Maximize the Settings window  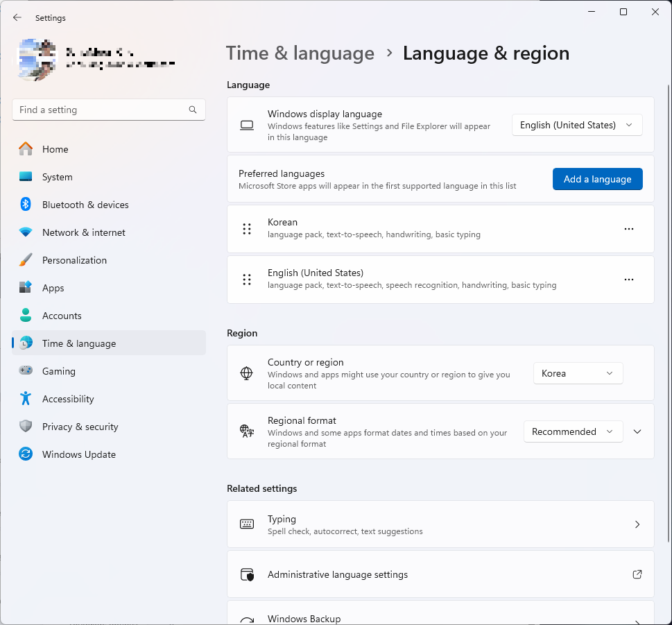point(623,12)
